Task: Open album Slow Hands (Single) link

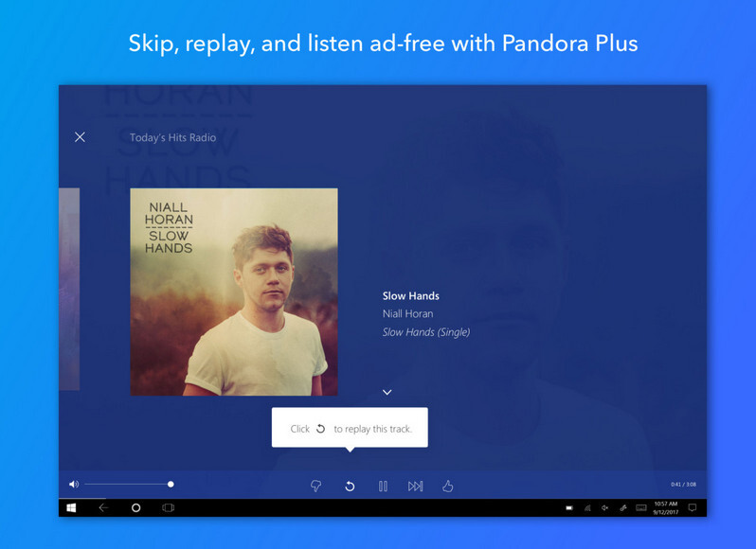Action: pos(426,332)
